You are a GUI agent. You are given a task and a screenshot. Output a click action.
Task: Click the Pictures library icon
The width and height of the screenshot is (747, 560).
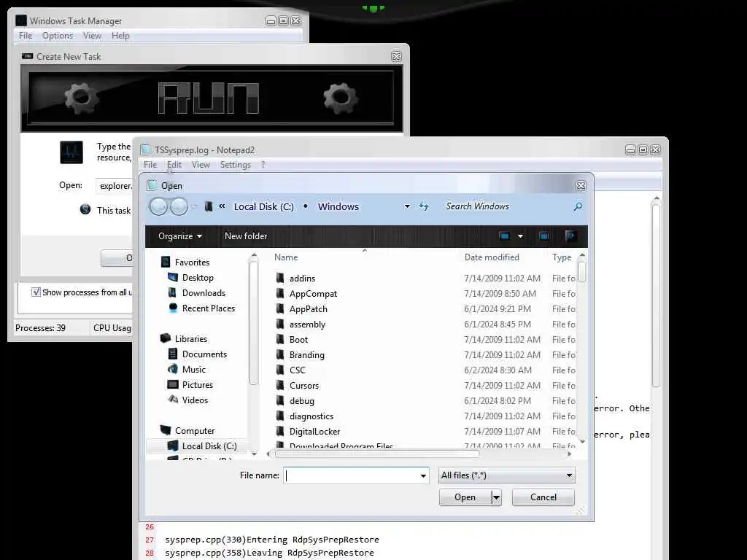tap(172, 384)
